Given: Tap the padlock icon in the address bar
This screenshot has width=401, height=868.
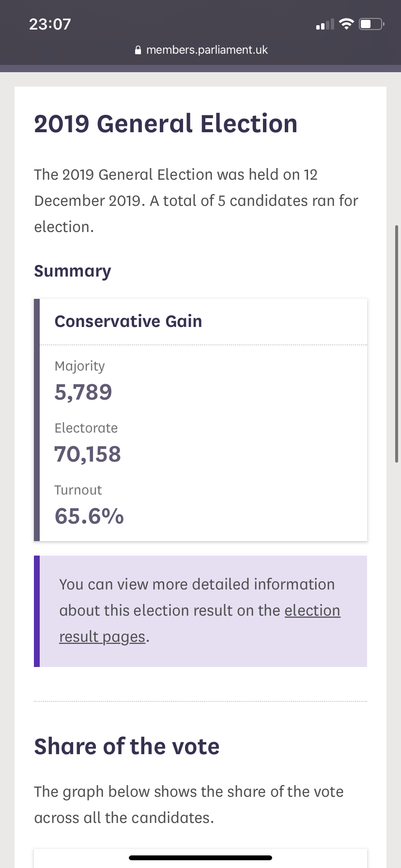Looking at the screenshot, I should [138, 50].
